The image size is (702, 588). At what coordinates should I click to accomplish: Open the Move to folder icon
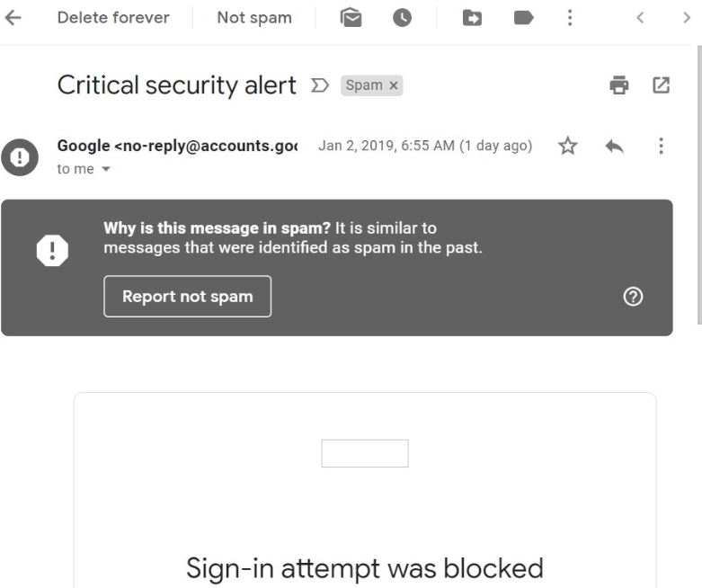(472, 18)
